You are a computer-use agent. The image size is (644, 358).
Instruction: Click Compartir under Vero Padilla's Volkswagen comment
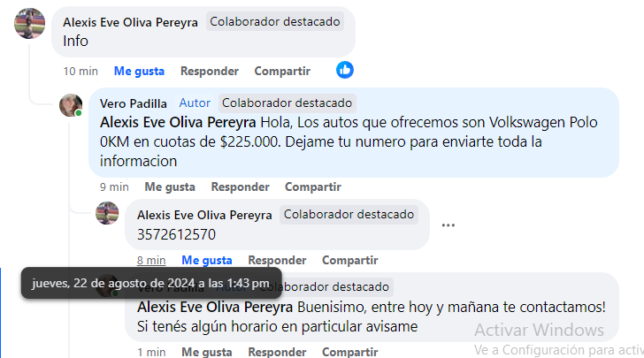tap(312, 187)
